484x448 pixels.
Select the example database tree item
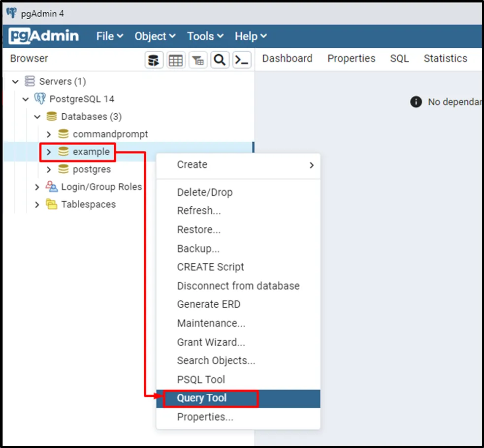[91, 152]
